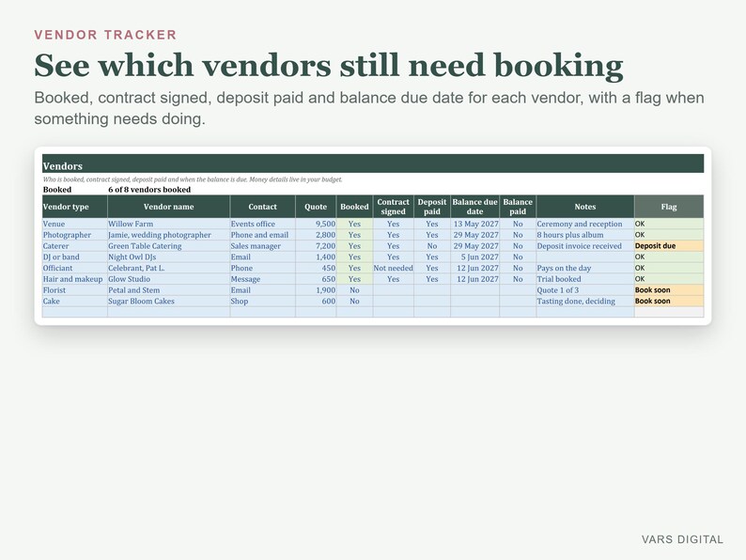Select the 650 quote cell
The height and width of the screenshot is (560, 746).
316,279
